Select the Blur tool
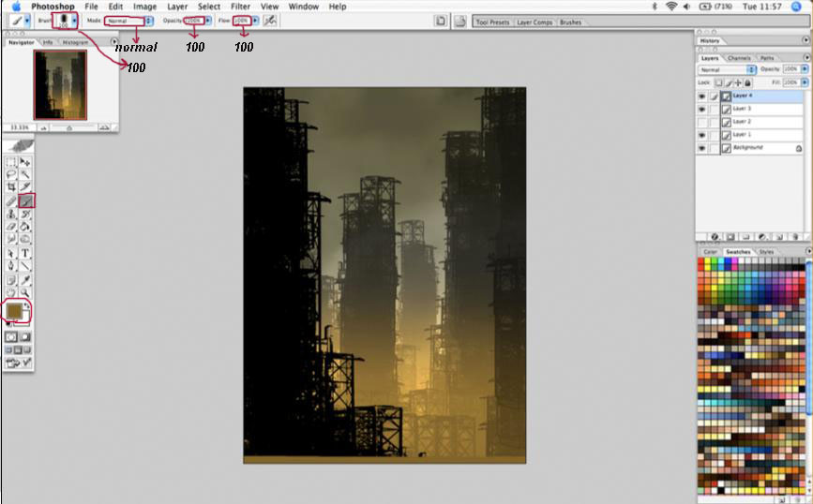813x504 pixels. [x=11, y=239]
